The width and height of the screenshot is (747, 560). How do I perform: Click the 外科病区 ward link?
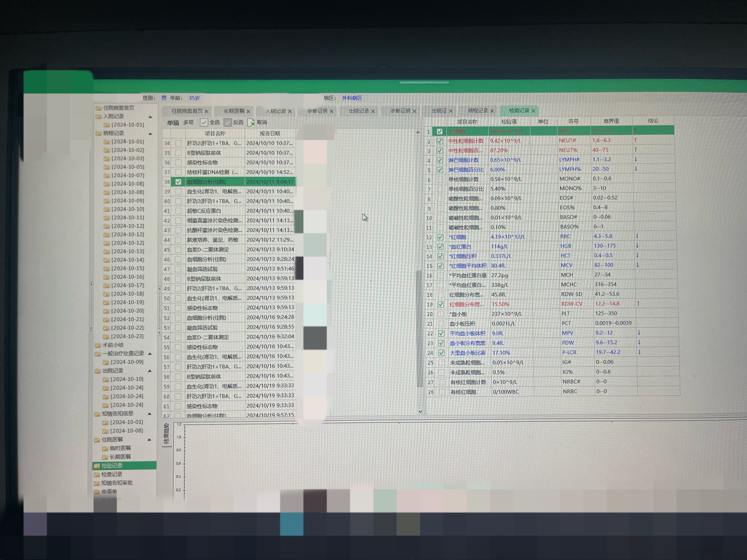352,98
